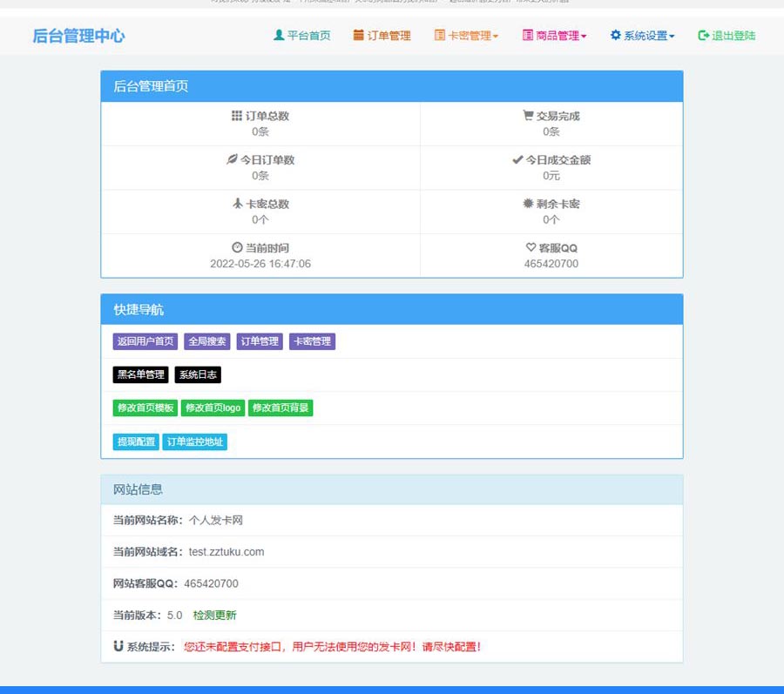Click the heart icon next to 客服QQ
Screen dimensions: 784x694
tap(531, 248)
